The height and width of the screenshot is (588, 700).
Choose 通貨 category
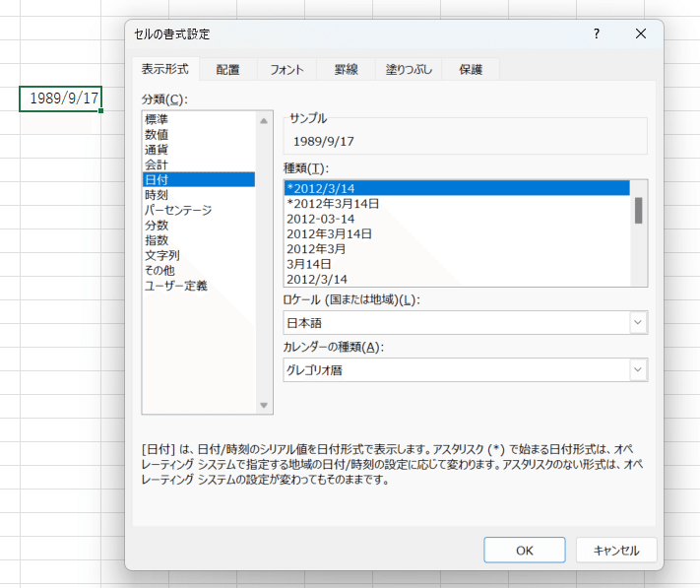point(199,150)
